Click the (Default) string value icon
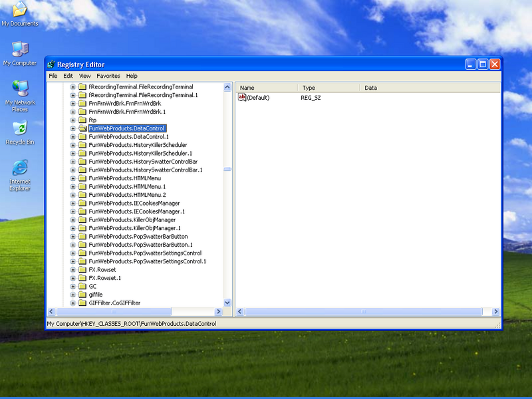Image resolution: width=532 pixels, height=399 pixels. click(x=242, y=98)
